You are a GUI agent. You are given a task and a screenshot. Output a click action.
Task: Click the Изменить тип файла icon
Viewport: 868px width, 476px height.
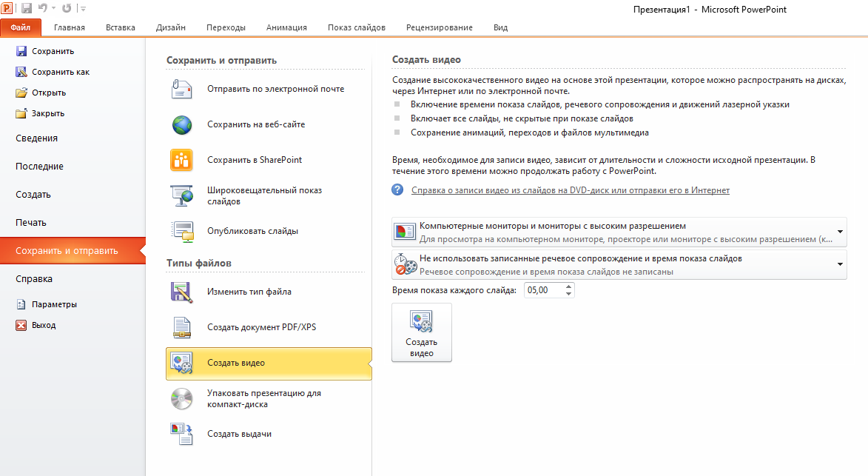tap(181, 292)
